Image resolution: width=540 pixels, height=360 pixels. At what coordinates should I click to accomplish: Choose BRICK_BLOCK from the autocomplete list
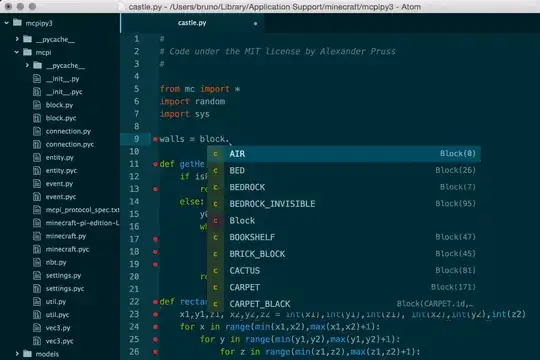[x=344, y=254]
